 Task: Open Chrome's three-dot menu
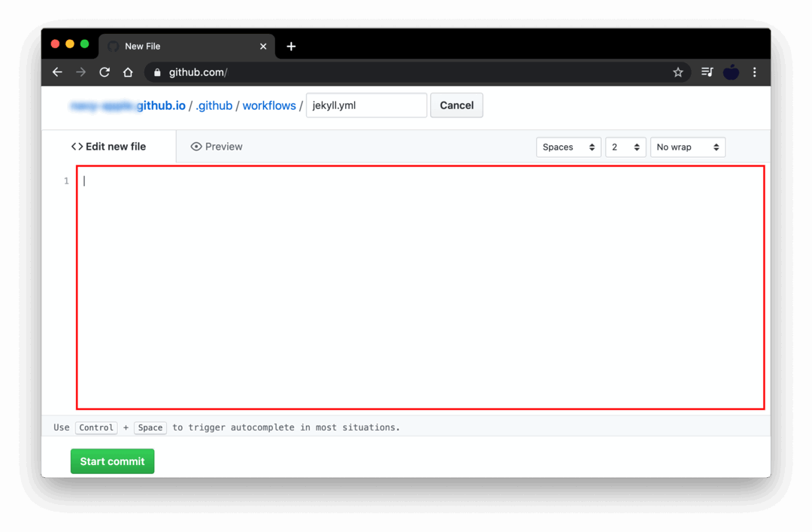tap(755, 72)
